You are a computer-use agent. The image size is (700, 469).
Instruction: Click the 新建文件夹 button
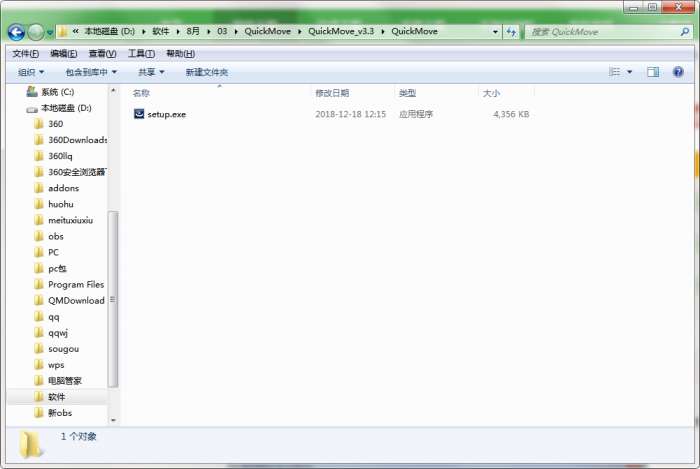coord(207,72)
